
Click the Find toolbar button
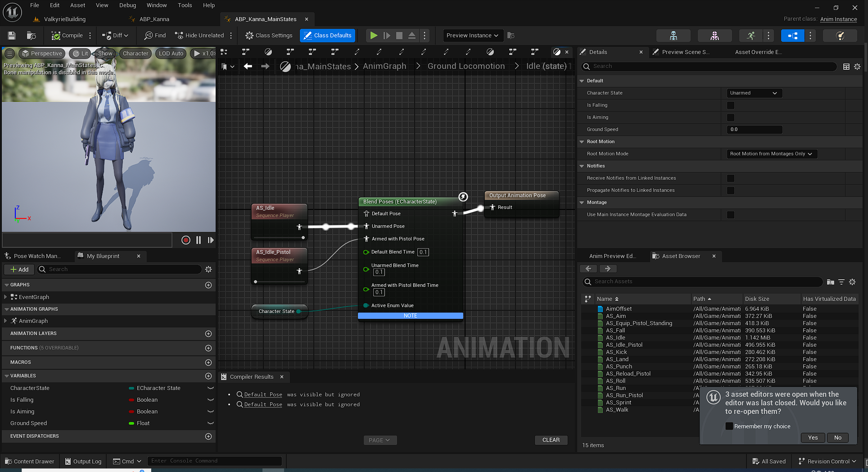(x=155, y=36)
